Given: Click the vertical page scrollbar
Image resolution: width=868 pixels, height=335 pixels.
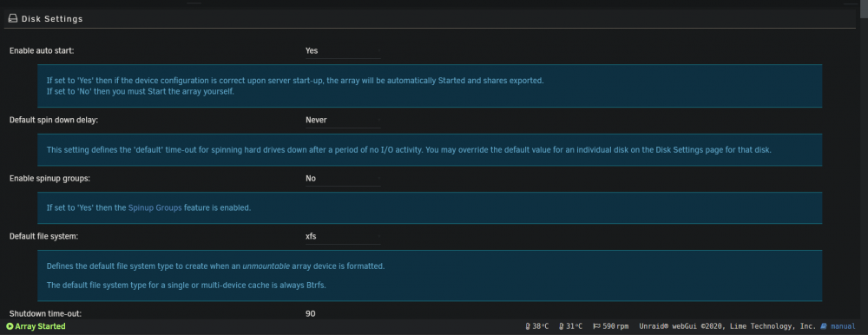Looking at the screenshot, I should (x=864, y=166).
